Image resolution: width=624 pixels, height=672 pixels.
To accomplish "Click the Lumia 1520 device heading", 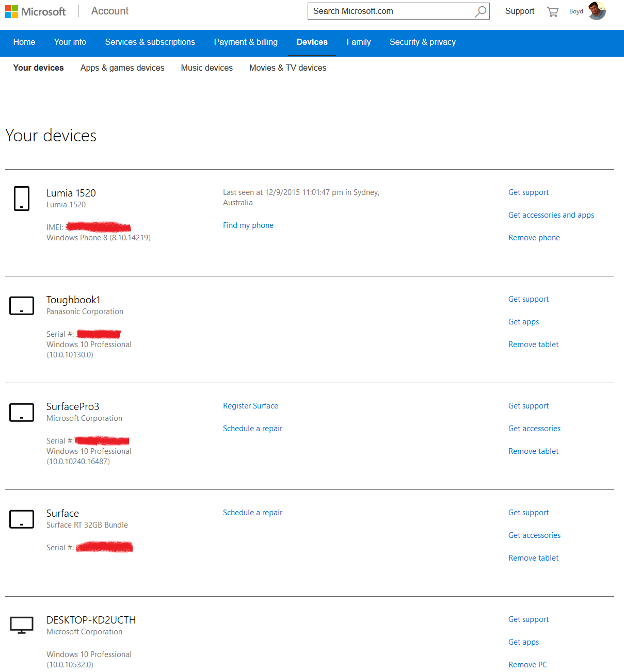I will (x=71, y=193).
